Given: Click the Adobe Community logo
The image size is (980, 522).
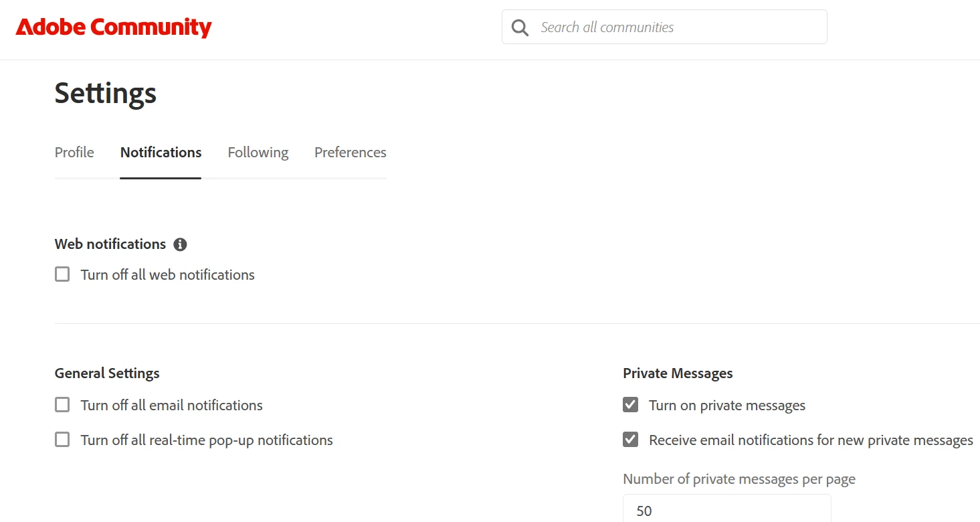Looking at the screenshot, I should pos(114,27).
